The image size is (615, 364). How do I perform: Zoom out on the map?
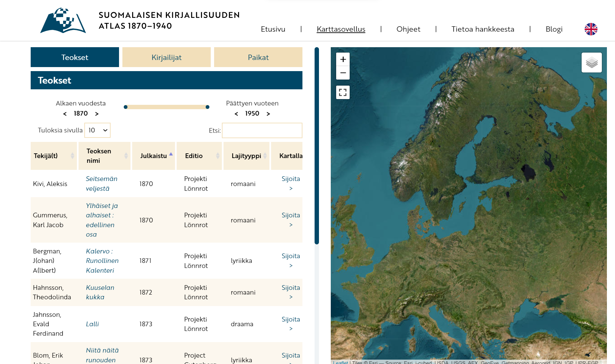click(x=343, y=73)
